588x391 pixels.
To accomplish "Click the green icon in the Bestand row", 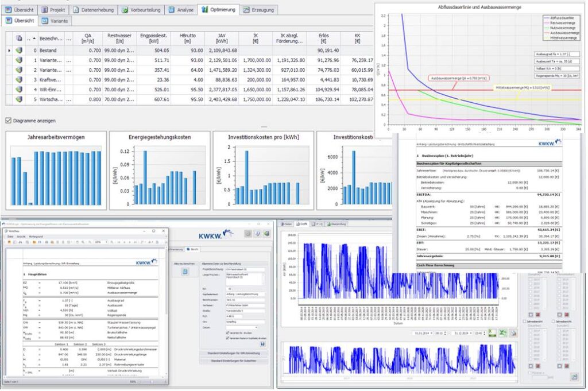I will tap(18, 51).
